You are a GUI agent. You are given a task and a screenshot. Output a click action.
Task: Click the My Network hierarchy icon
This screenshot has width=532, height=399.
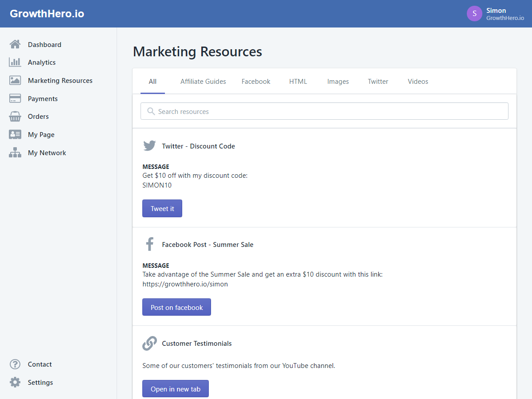tap(15, 153)
